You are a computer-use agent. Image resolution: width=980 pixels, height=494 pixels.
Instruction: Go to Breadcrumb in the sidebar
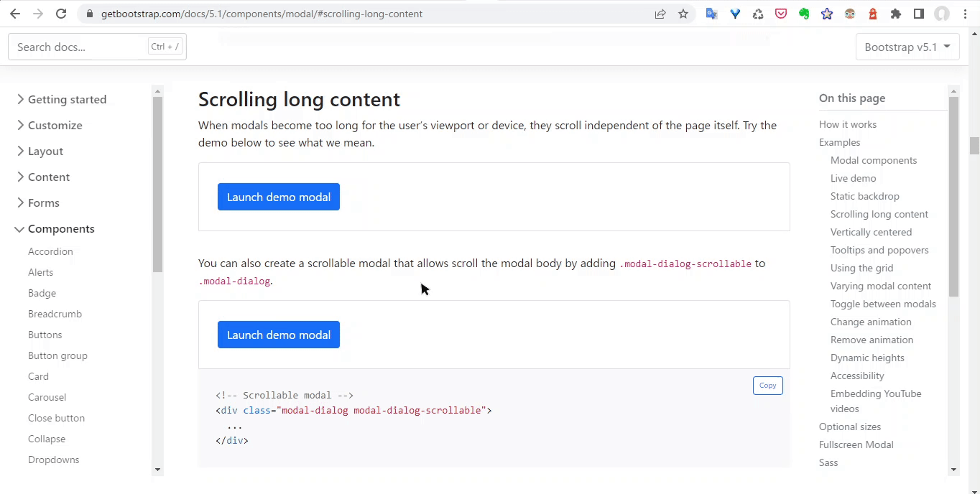(55, 314)
